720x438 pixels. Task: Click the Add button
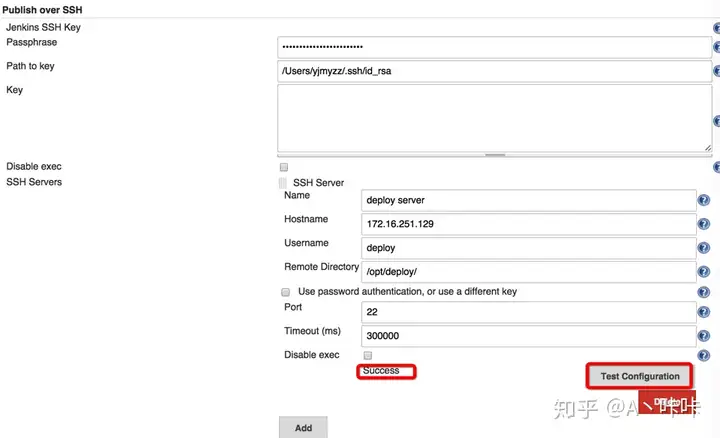303,428
